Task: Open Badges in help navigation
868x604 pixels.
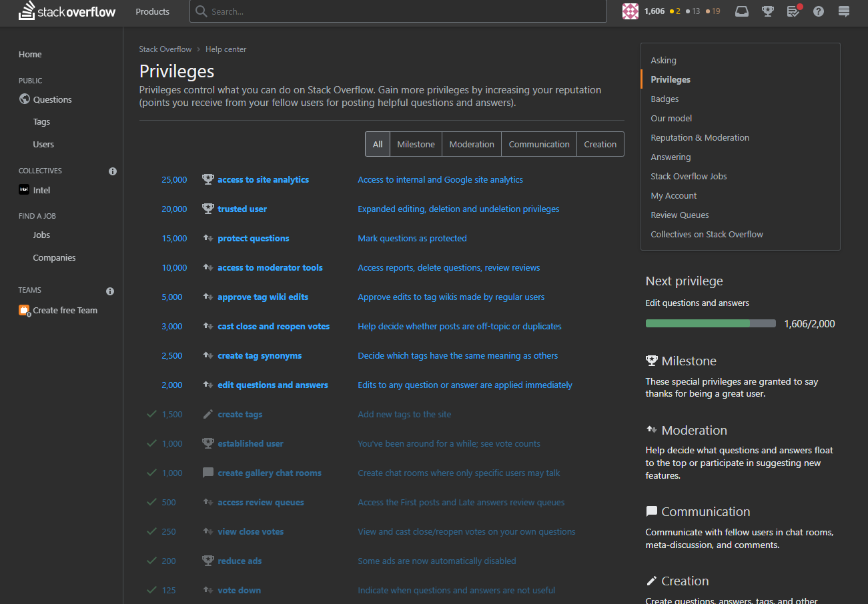Action: tap(665, 99)
